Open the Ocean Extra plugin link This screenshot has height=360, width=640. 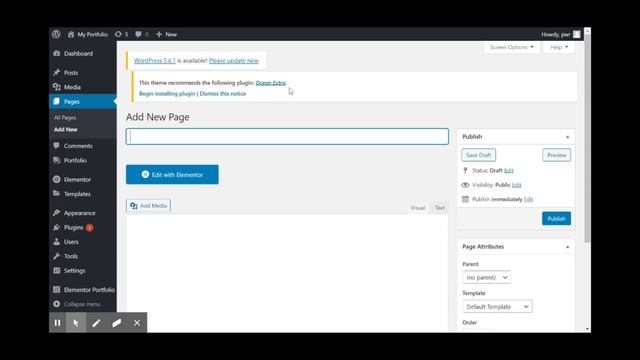click(271, 83)
